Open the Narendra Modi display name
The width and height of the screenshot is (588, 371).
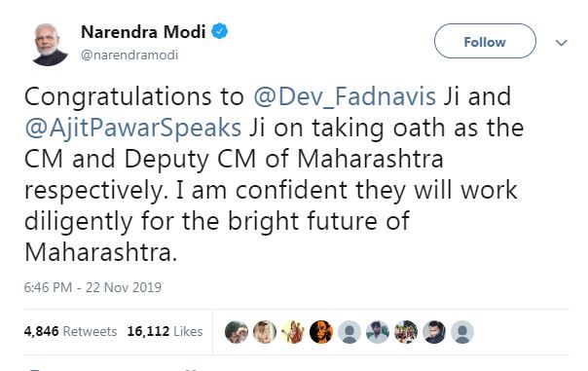tap(143, 31)
